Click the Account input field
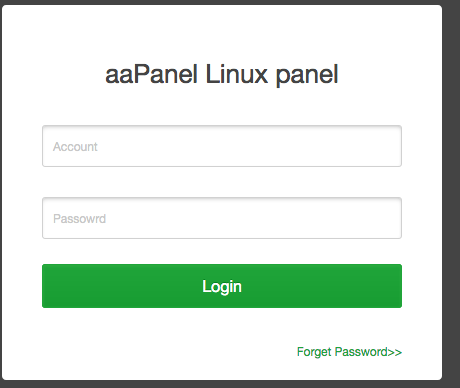Screen dimensions: 460x388 tap(222, 146)
